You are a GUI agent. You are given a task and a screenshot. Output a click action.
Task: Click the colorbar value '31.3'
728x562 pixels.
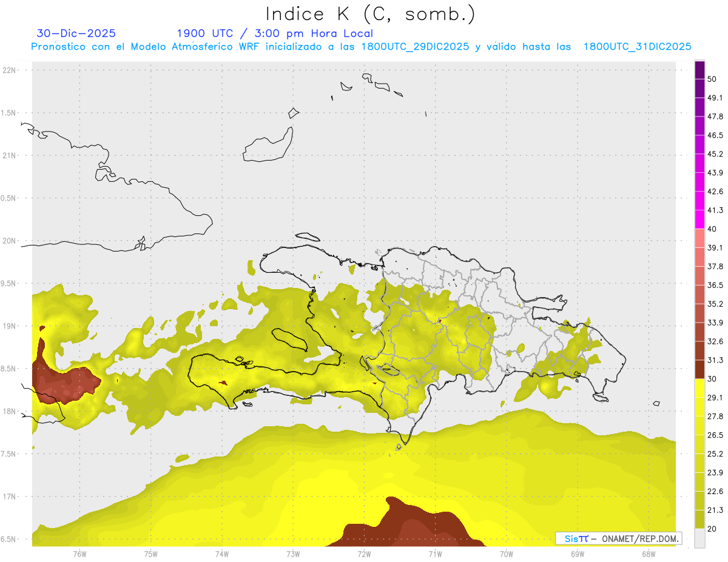point(715,360)
